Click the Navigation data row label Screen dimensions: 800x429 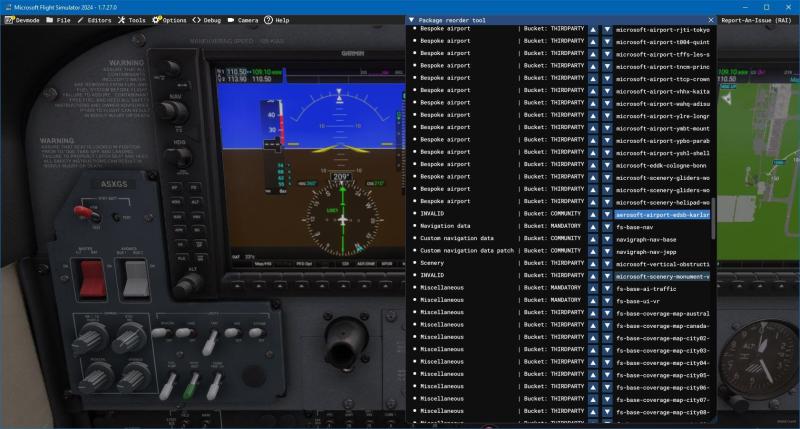(x=445, y=225)
